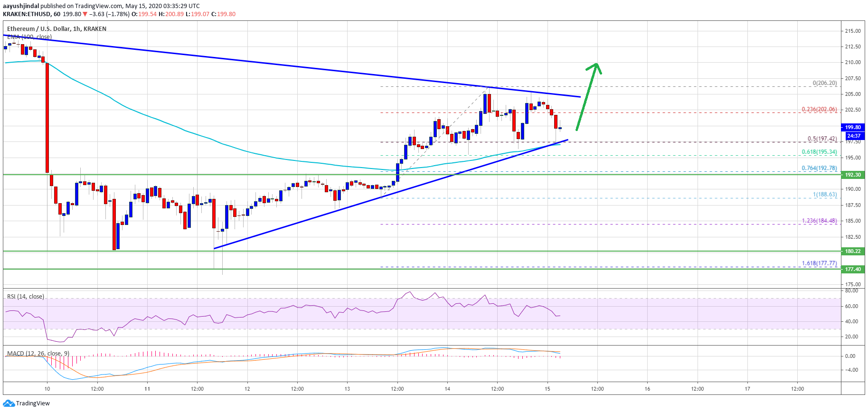This screenshot has height=412, width=868.
Task: Click the Fibonacci 0.236(202.06) level label
Action: click(820, 109)
